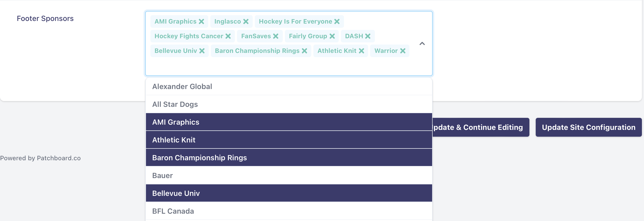Image resolution: width=644 pixels, height=221 pixels.
Task: Select Alexander Global from the list
Action: coord(289,86)
